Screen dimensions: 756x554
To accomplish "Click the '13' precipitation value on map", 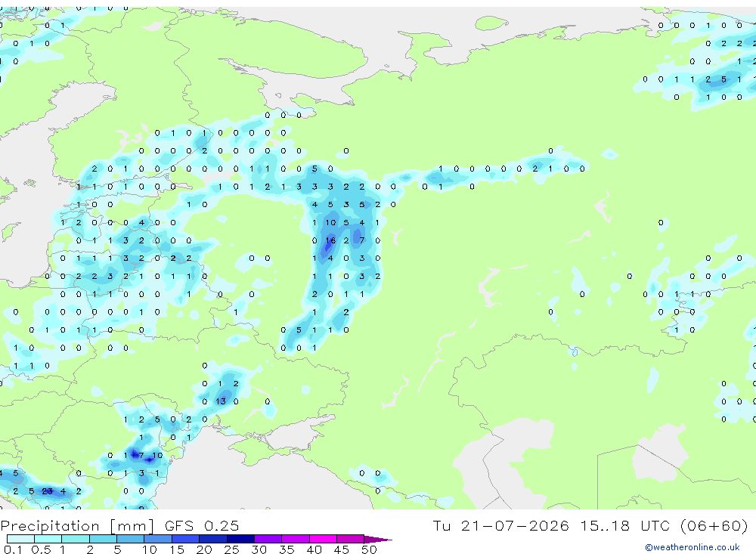I will tap(220, 401).
